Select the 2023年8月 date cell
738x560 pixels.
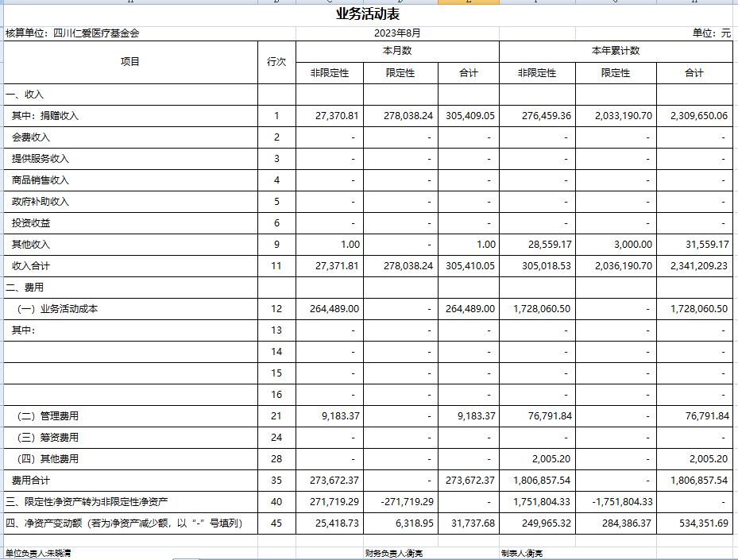397,33
